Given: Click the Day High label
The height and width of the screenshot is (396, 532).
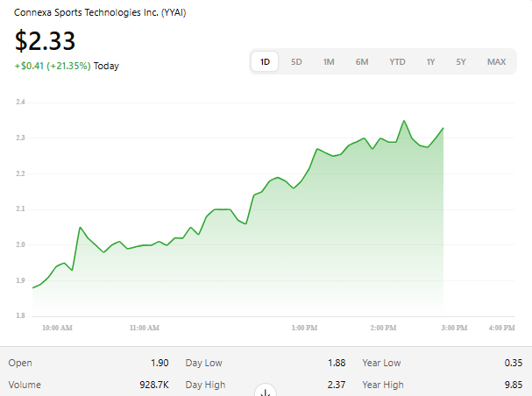Looking at the screenshot, I should coord(205,385).
